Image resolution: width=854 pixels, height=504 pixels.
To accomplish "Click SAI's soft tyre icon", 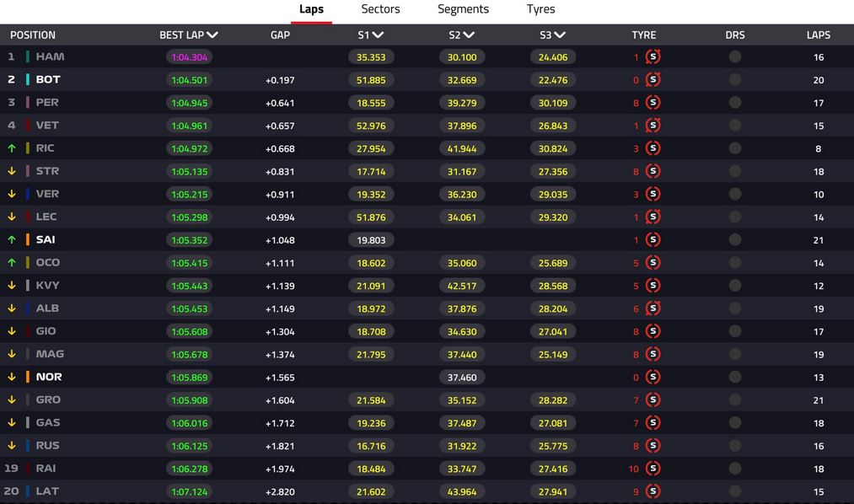I will pyautogui.click(x=653, y=239).
